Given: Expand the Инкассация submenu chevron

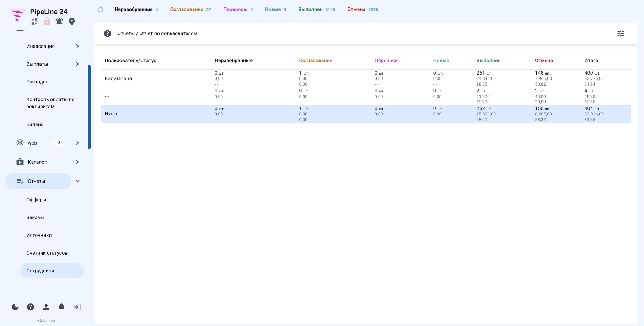Looking at the screenshot, I should 77,46.
